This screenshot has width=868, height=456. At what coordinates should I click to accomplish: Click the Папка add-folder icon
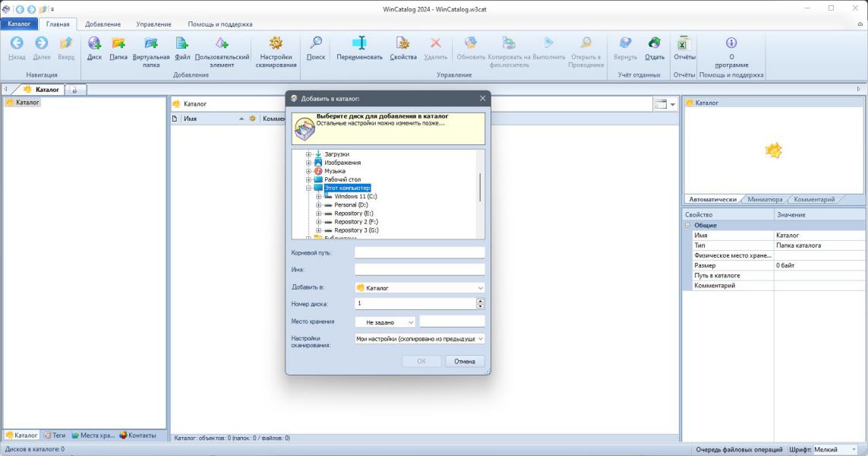pos(118,43)
